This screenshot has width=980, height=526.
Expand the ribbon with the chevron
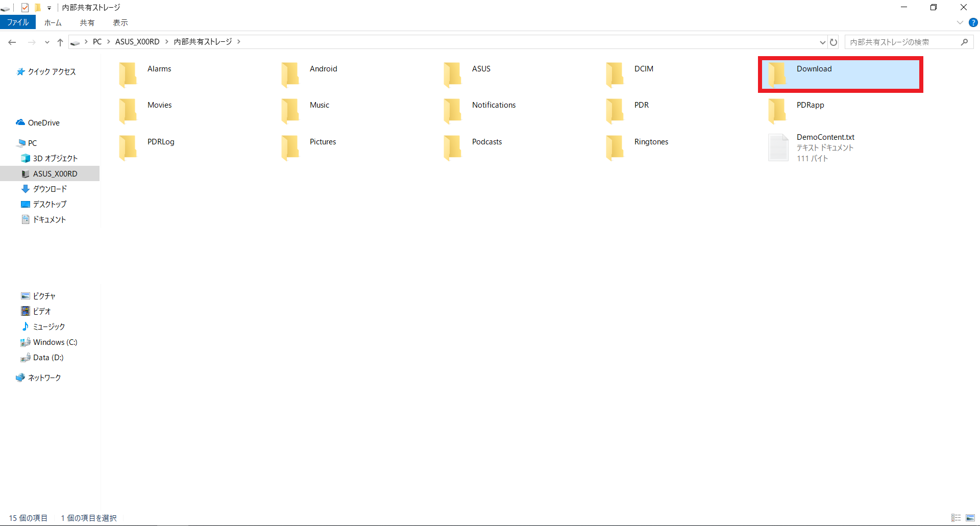[x=960, y=22]
